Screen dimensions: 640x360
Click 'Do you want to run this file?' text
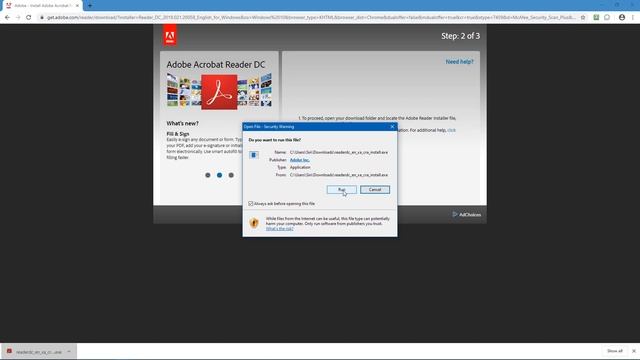pyautogui.click(x=275, y=140)
